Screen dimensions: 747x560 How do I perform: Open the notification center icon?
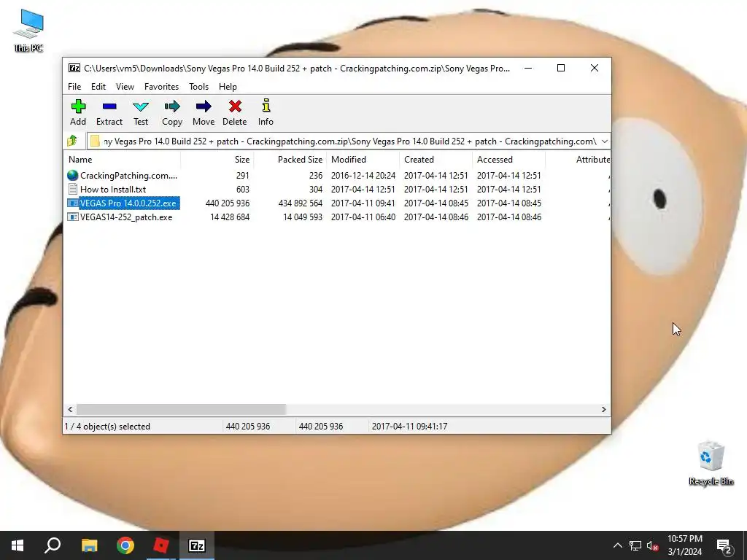[x=724, y=545]
